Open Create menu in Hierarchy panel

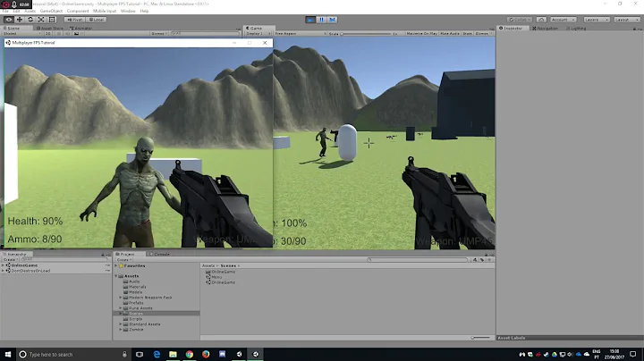click(10, 260)
